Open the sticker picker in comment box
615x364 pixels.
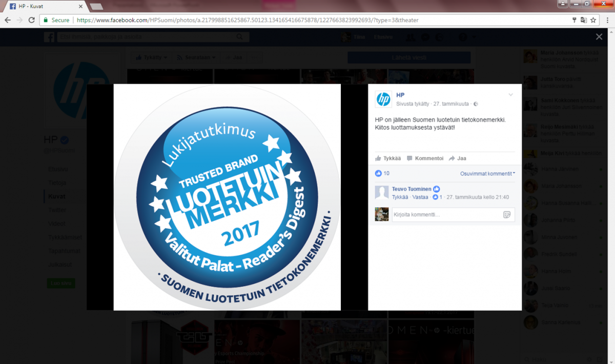pyautogui.click(x=507, y=215)
